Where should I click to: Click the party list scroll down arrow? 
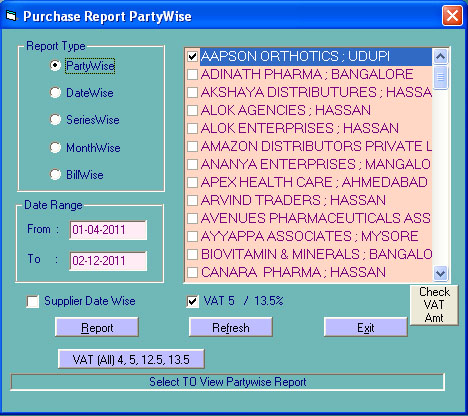click(x=440, y=273)
